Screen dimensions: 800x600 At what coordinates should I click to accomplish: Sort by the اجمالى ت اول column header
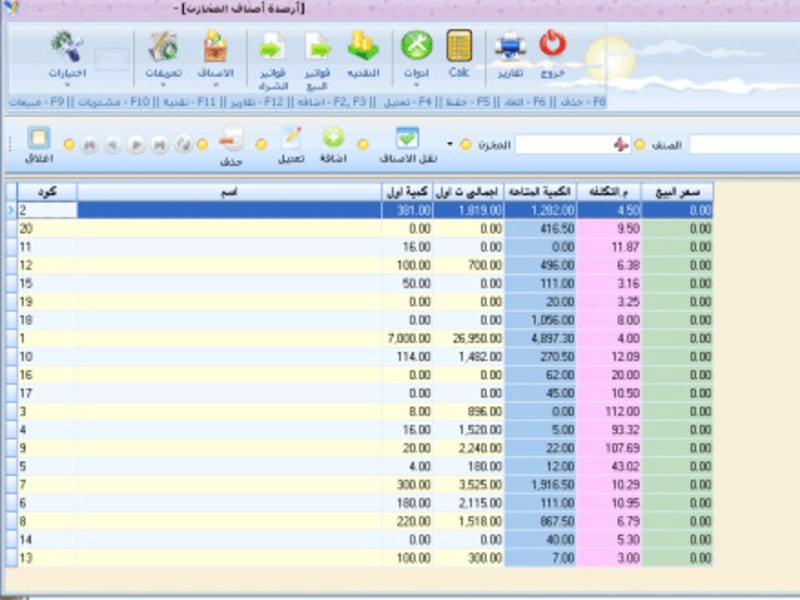pyautogui.click(x=468, y=192)
